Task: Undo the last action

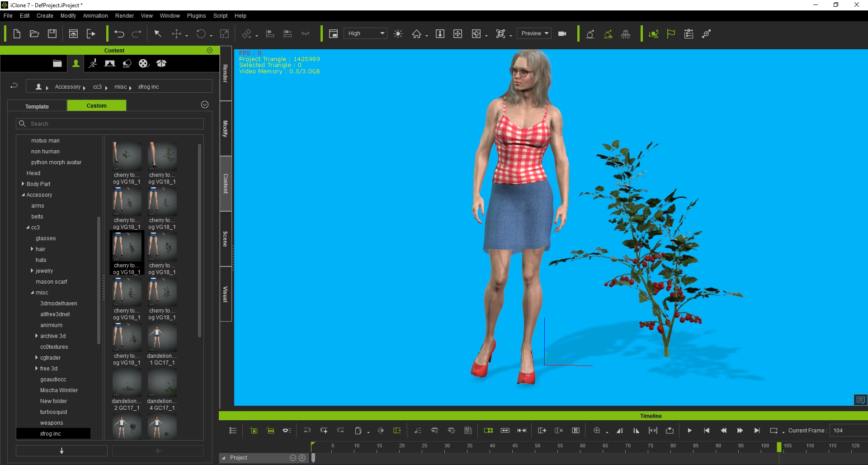Action: [x=119, y=34]
